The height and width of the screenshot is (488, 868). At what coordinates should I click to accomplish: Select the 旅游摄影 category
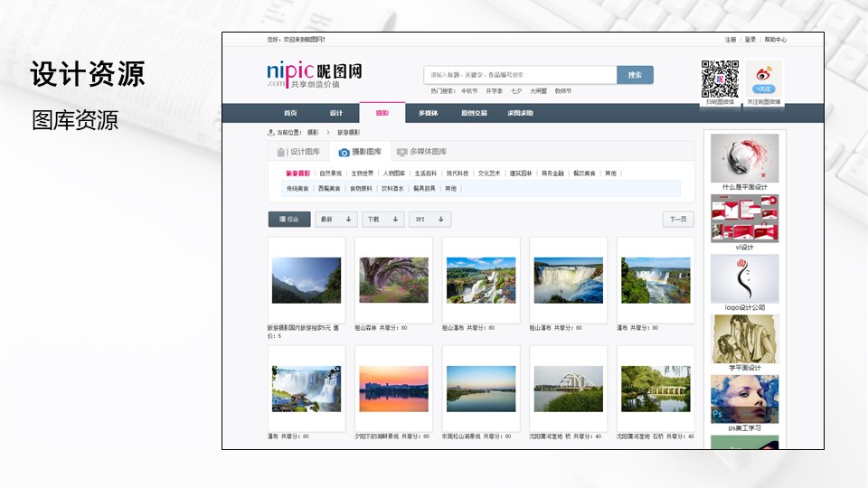pyautogui.click(x=297, y=174)
